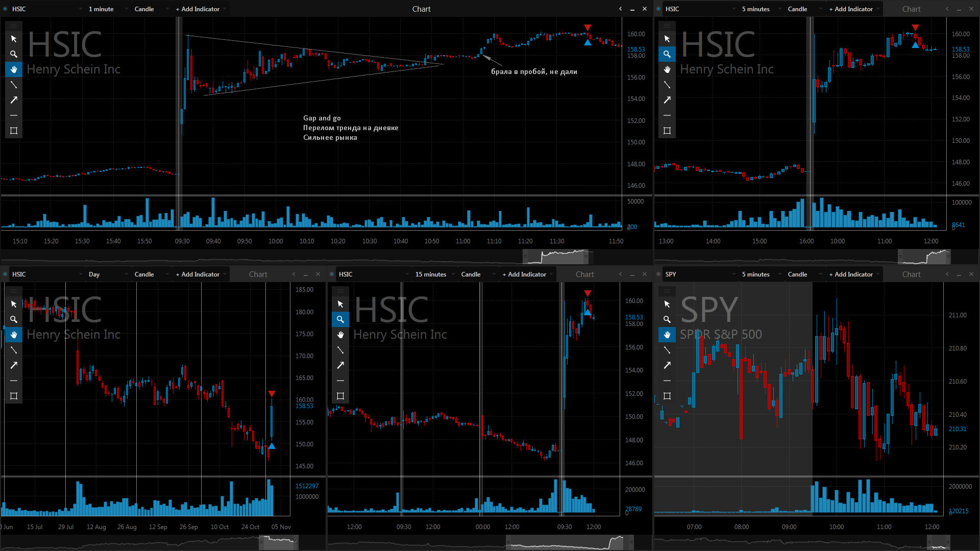The height and width of the screenshot is (551, 980).
Task: Open the 5 minutes timeframe dropdown in SPY chart
Action: pos(761,274)
